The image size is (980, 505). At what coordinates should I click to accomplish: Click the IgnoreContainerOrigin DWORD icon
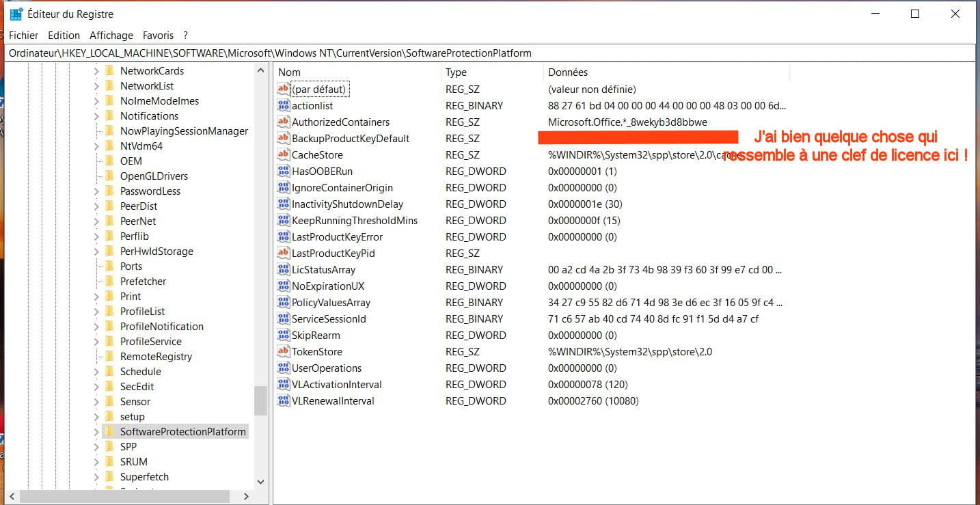click(284, 187)
